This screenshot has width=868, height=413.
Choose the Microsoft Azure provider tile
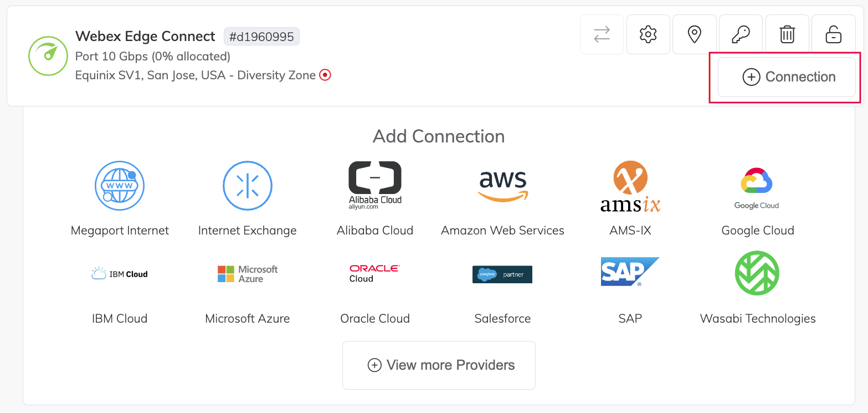coord(247,273)
